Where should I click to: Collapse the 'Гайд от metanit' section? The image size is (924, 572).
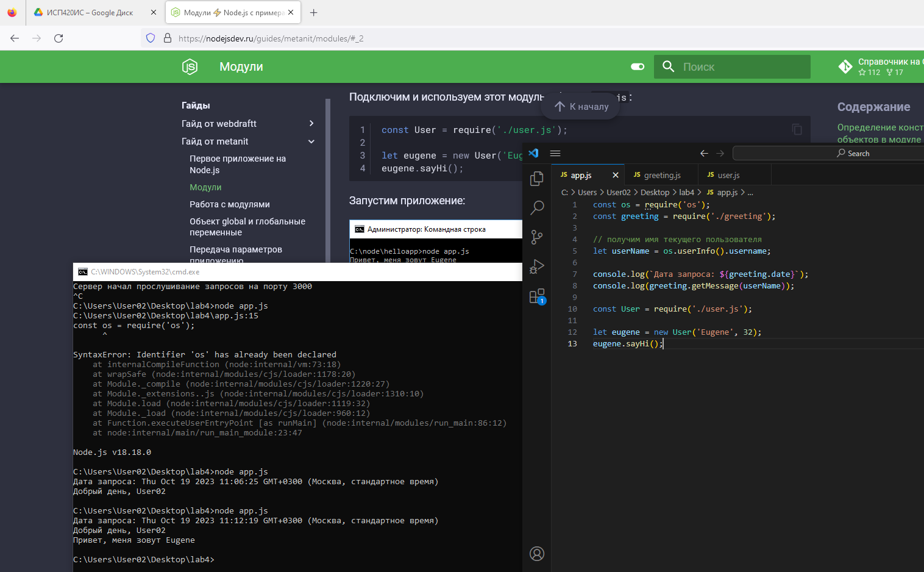click(x=311, y=141)
